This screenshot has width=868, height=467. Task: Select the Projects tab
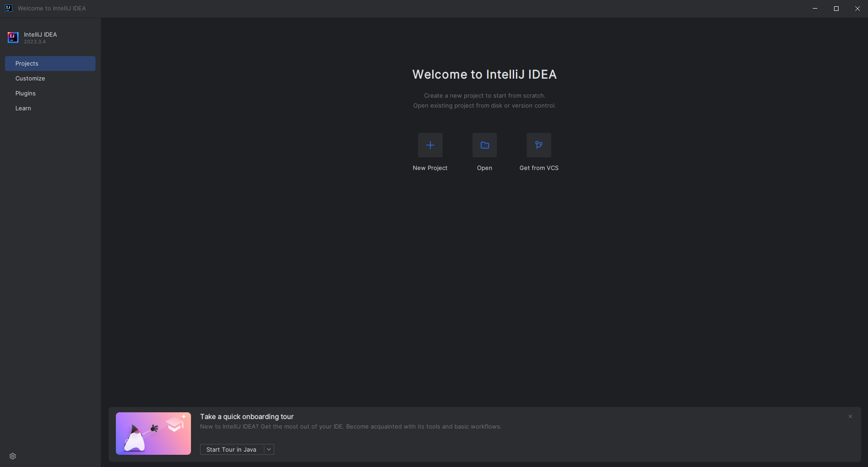[x=50, y=63]
